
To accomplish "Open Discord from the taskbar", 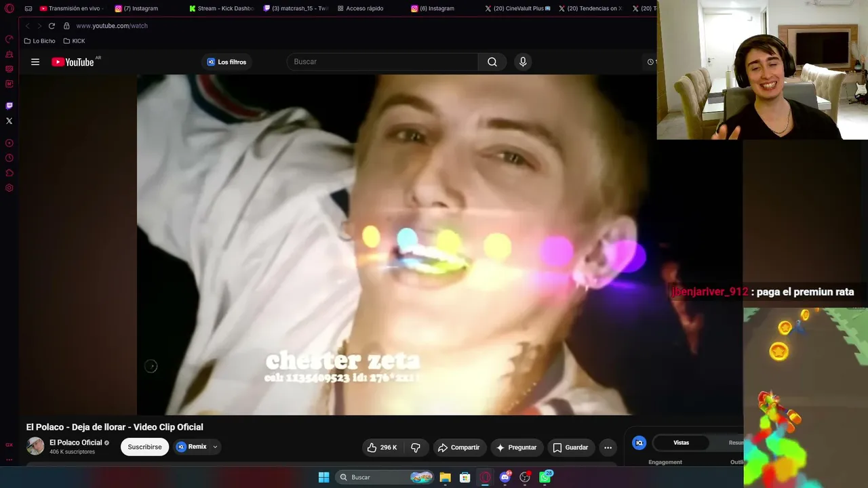I will pos(505,477).
